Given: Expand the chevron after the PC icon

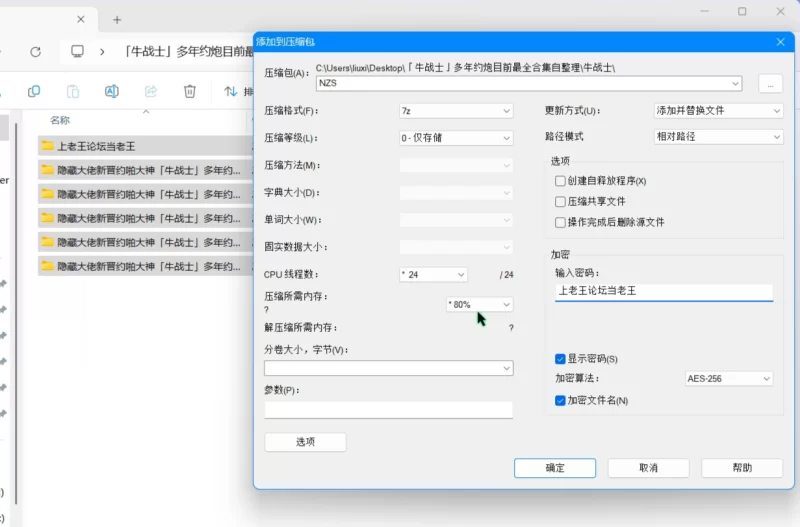Looking at the screenshot, I should point(102,52).
